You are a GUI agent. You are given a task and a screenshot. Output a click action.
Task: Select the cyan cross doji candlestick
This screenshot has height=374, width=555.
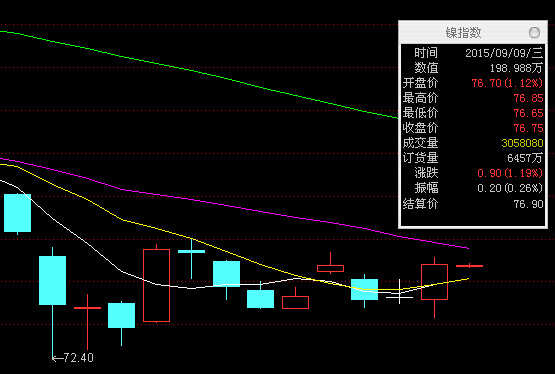tap(191, 259)
